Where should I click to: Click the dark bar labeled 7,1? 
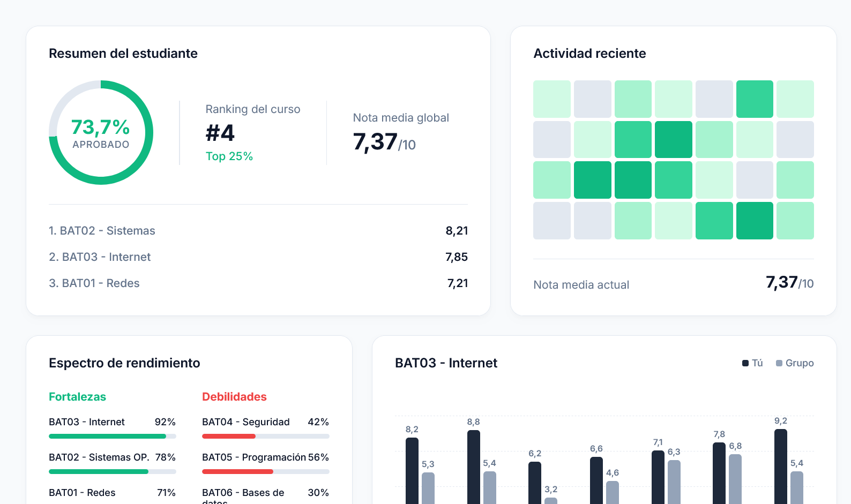click(658, 477)
